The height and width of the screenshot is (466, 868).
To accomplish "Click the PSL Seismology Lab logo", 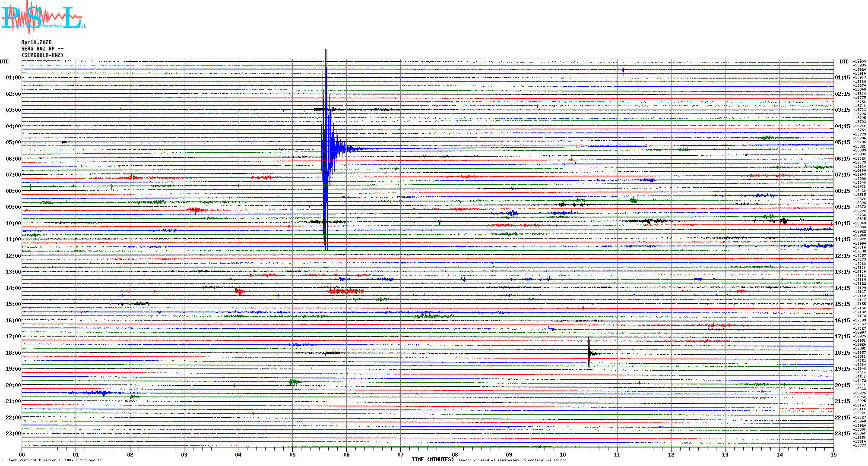I will click(x=43, y=17).
